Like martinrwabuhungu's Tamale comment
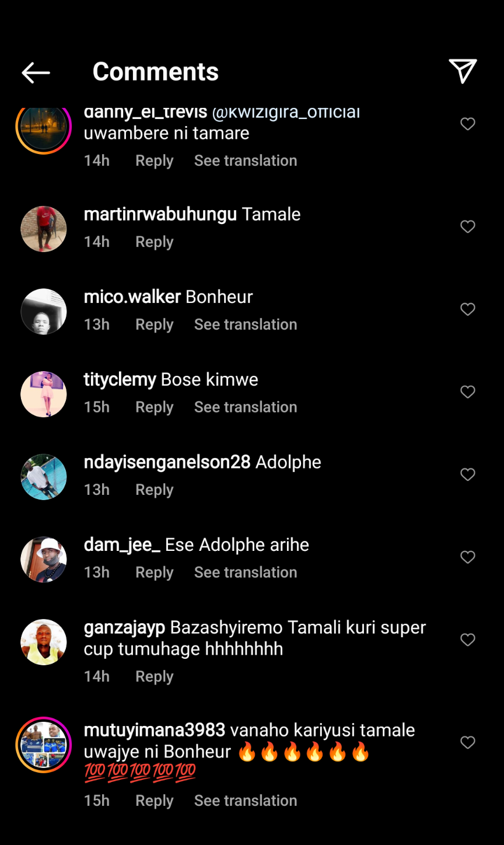The image size is (504, 845). click(468, 226)
